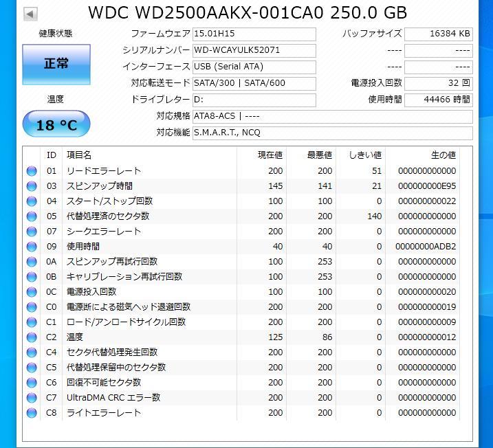Click the transfer mode field SATA/300 | SATA/600
Screen dimensions: 493x448
(x=254, y=84)
